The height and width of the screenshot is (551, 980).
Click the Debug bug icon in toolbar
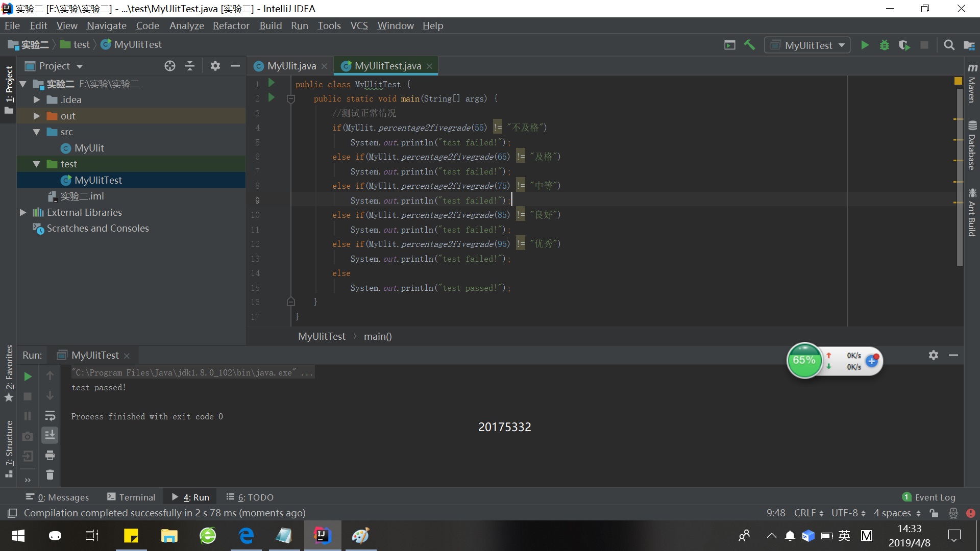click(x=885, y=45)
